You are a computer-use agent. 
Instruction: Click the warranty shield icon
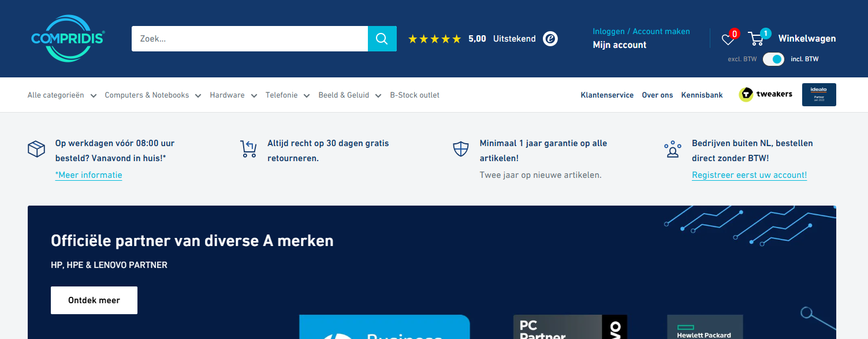coord(460,148)
